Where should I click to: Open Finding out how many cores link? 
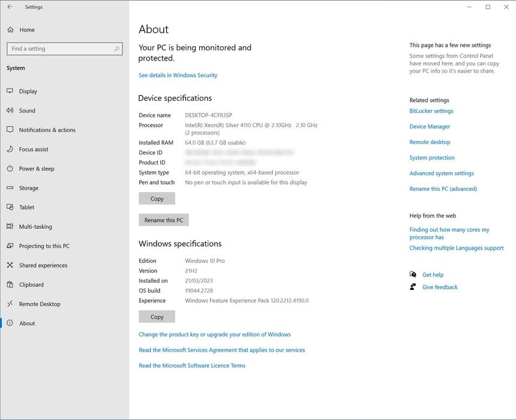pyautogui.click(x=449, y=233)
